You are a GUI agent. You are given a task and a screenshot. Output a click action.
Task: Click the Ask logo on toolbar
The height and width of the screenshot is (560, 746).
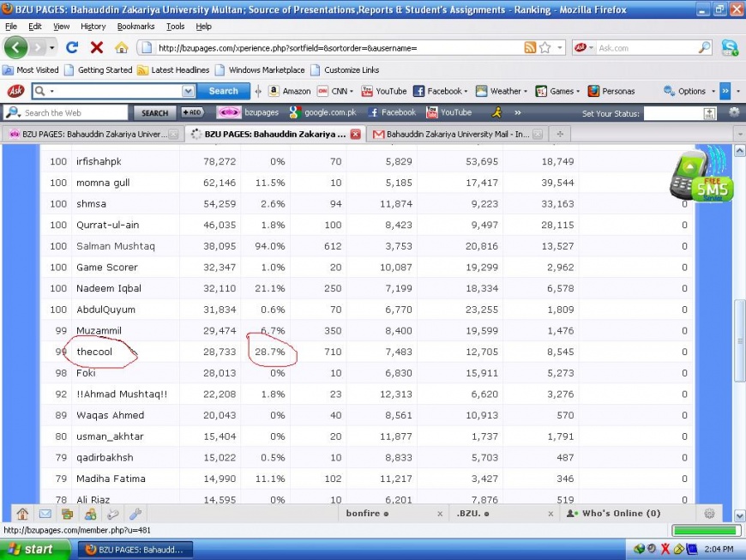tap(15, 91)
